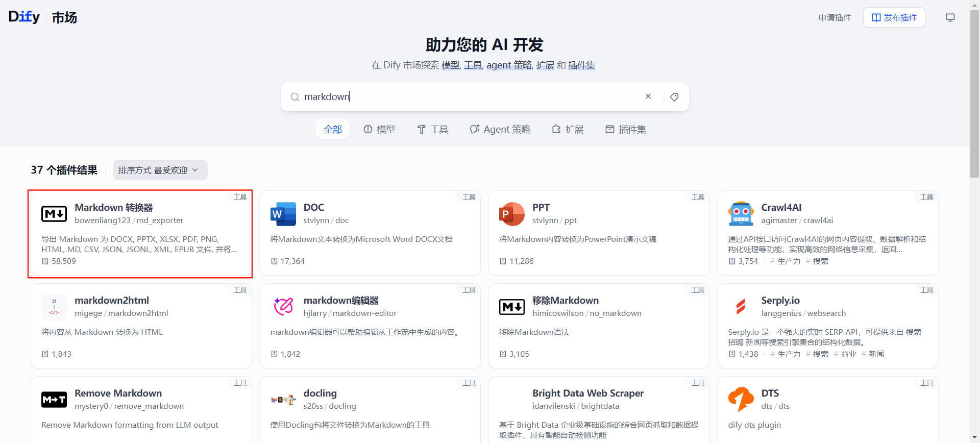The width and height of the screenshot is (980, 443).
Task: Click the agent 策略 link in subtitle
Action: click(x=509, y=65)
